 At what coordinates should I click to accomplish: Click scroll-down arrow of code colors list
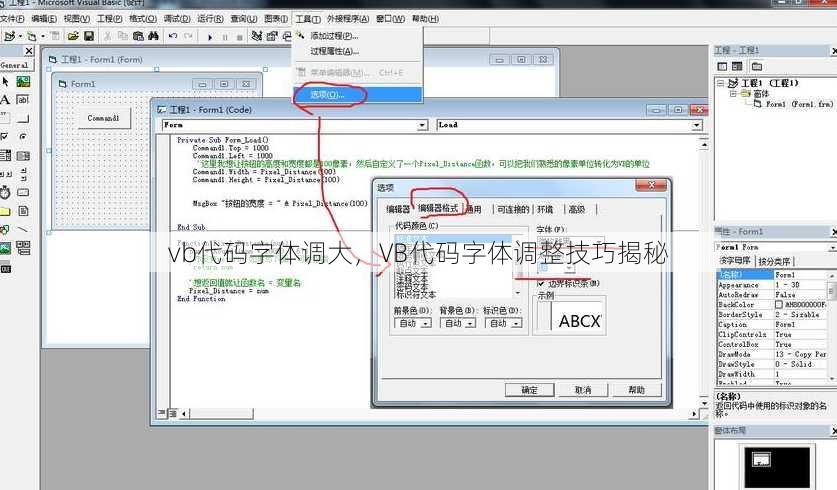tap(517, 294)
